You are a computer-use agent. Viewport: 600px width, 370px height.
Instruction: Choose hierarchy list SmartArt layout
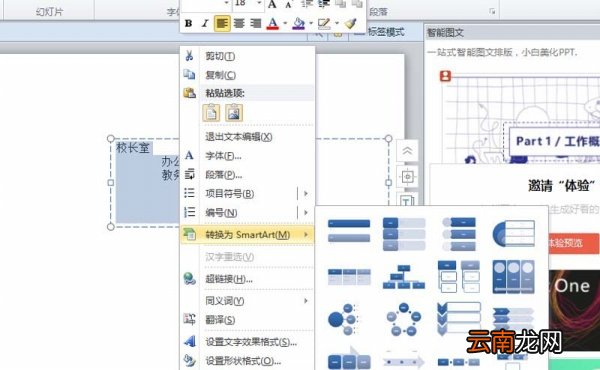tap(459, 276)
